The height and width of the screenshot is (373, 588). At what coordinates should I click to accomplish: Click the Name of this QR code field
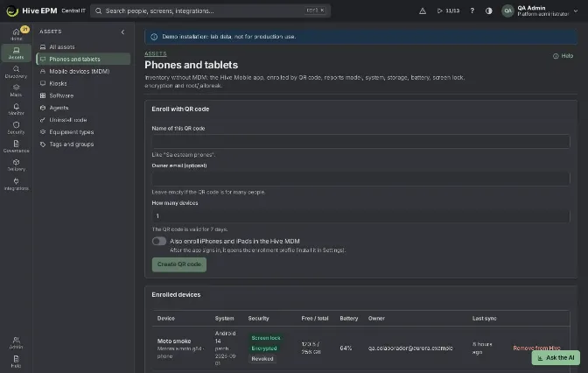point(360,142)
